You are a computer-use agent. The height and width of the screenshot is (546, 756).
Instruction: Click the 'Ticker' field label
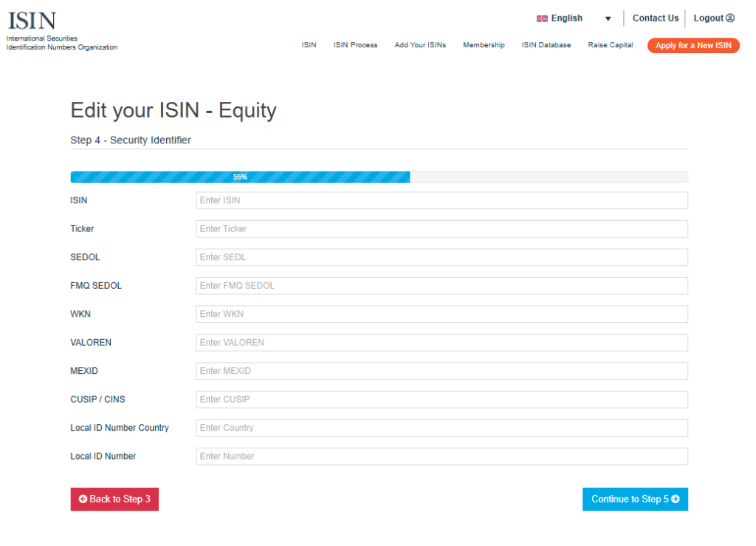point(82,228)
